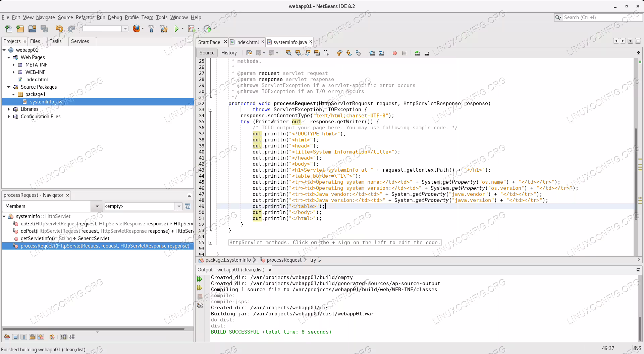Expand the Libraries node
This screenshot has width=644, height=354.
pyautogui.click(x=9, y=109)
